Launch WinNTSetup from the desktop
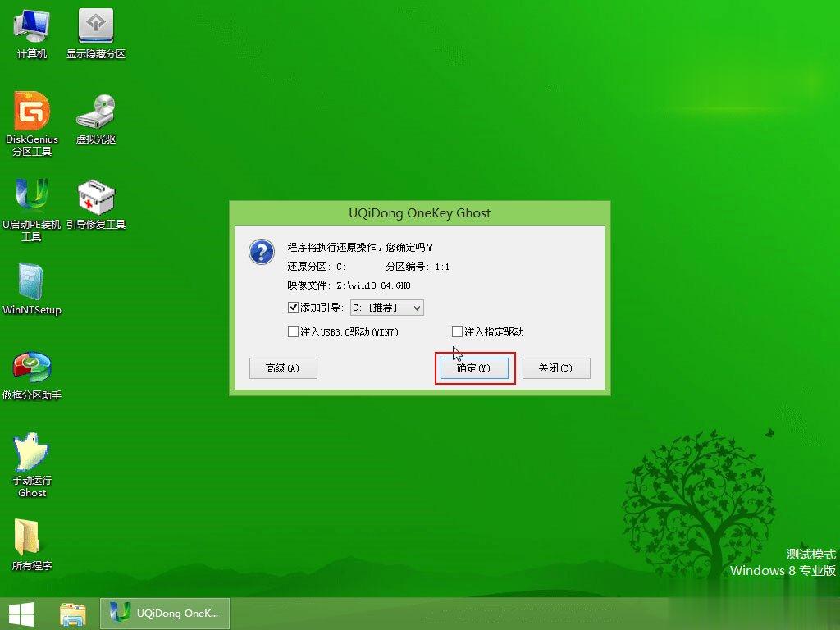 pos(32,290)
